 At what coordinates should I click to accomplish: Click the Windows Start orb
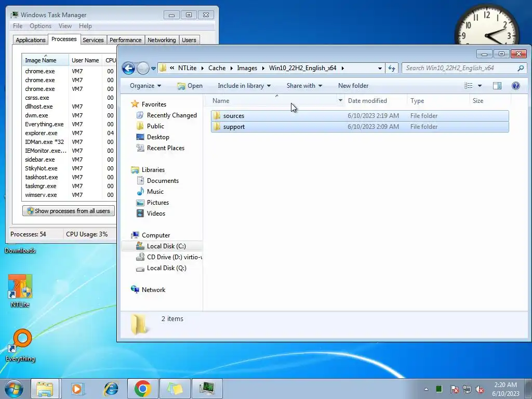(x=14, y=389)
